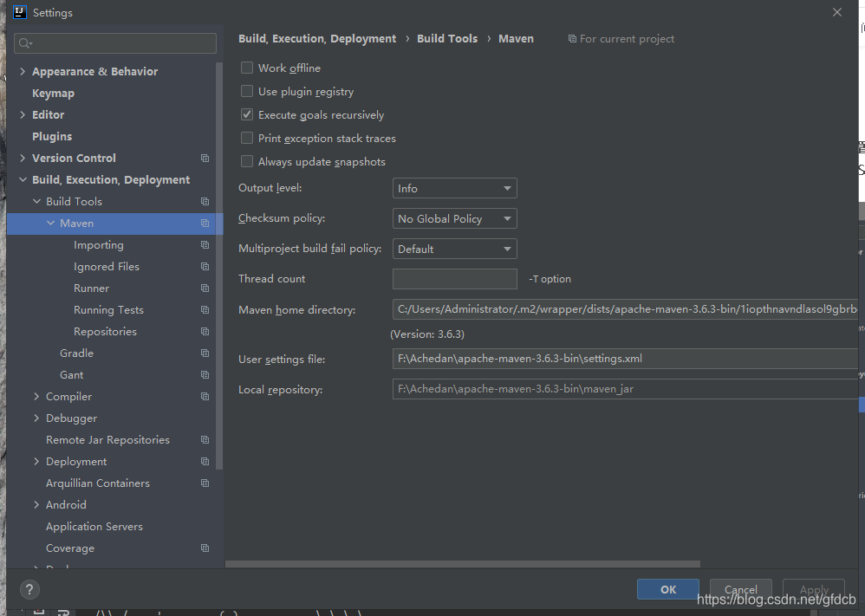Click the project-level icon beside Arquillian Containers

point(205,483)
